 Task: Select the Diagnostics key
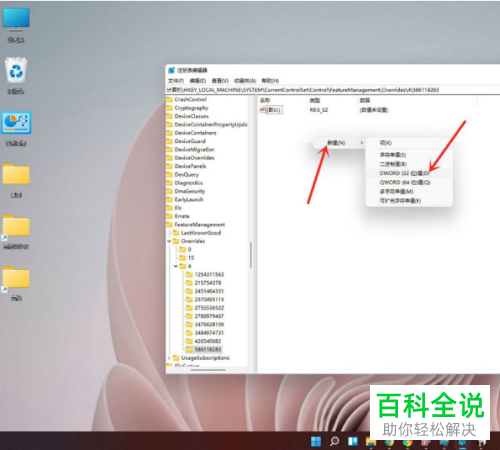coord(188,183)
